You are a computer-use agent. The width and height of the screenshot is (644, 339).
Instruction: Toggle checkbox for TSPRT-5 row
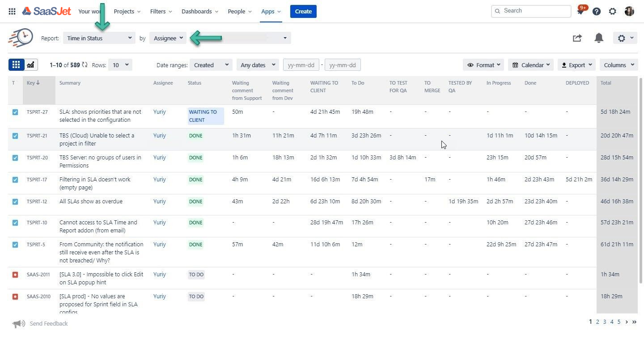15,245
